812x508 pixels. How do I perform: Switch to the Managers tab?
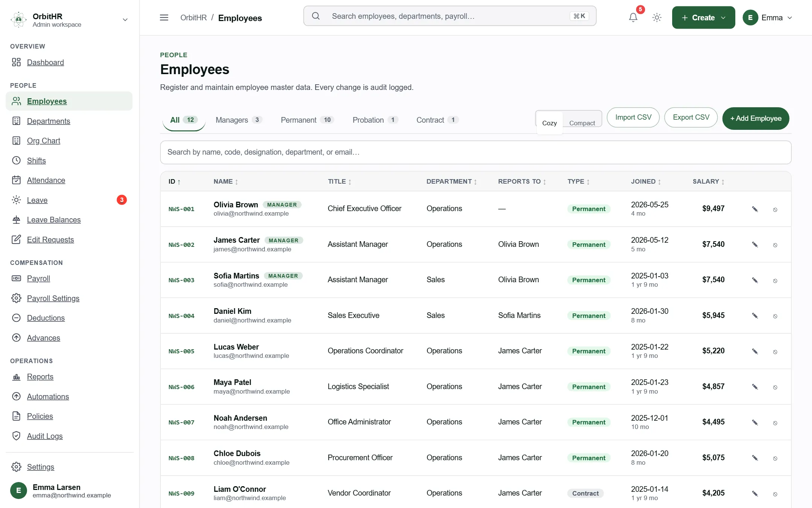pos(239,120)
